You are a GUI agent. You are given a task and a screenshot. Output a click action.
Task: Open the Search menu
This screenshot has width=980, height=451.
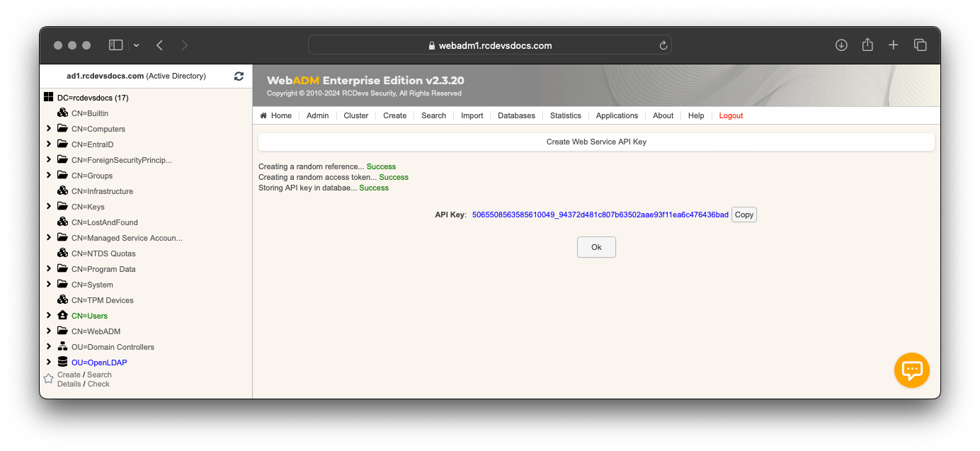tap(433, 115)
